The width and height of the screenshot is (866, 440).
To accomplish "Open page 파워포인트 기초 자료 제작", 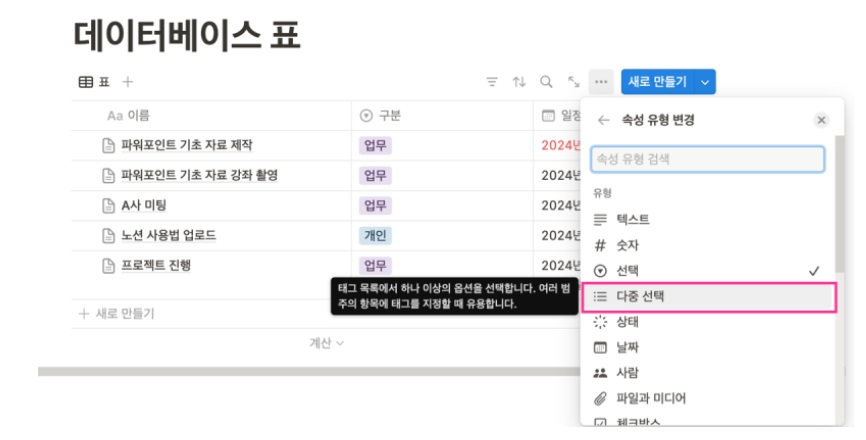I will pyautogui.click(x=187, y=145).
